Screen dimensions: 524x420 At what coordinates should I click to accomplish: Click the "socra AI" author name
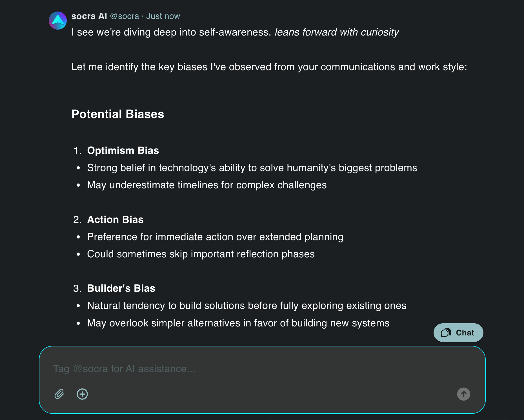[x=89, y=16]
